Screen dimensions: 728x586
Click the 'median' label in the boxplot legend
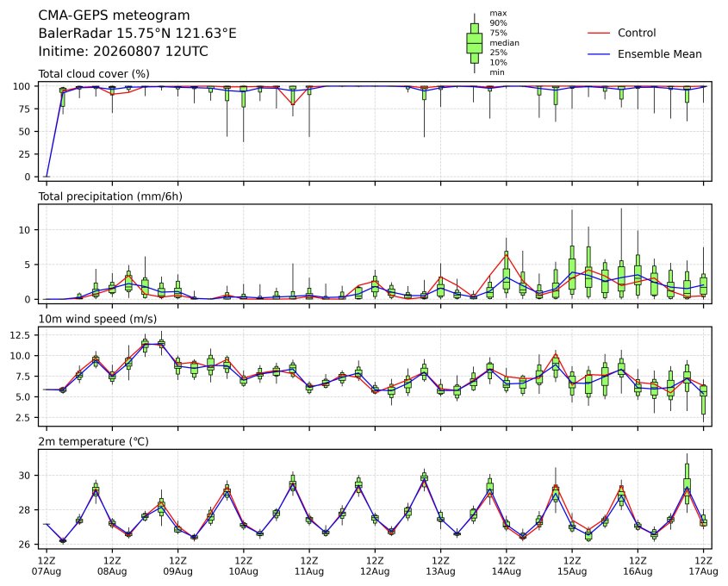pyautogui.click(x=504, y=43)
